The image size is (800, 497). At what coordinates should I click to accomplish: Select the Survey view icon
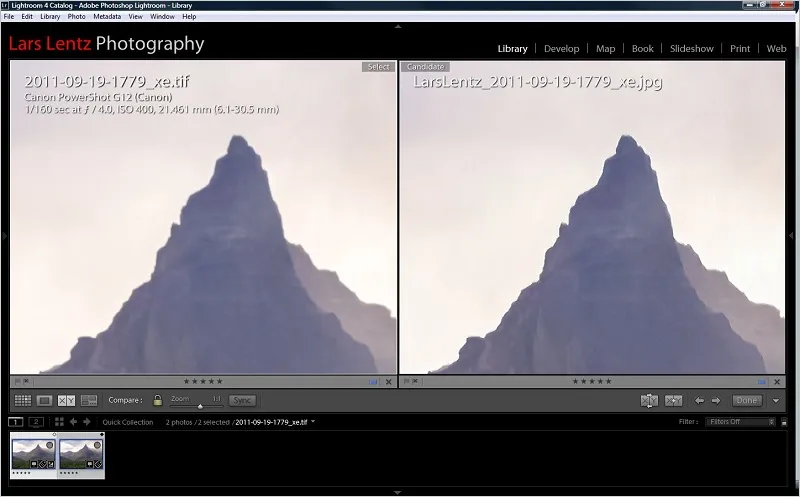point(89,401)
